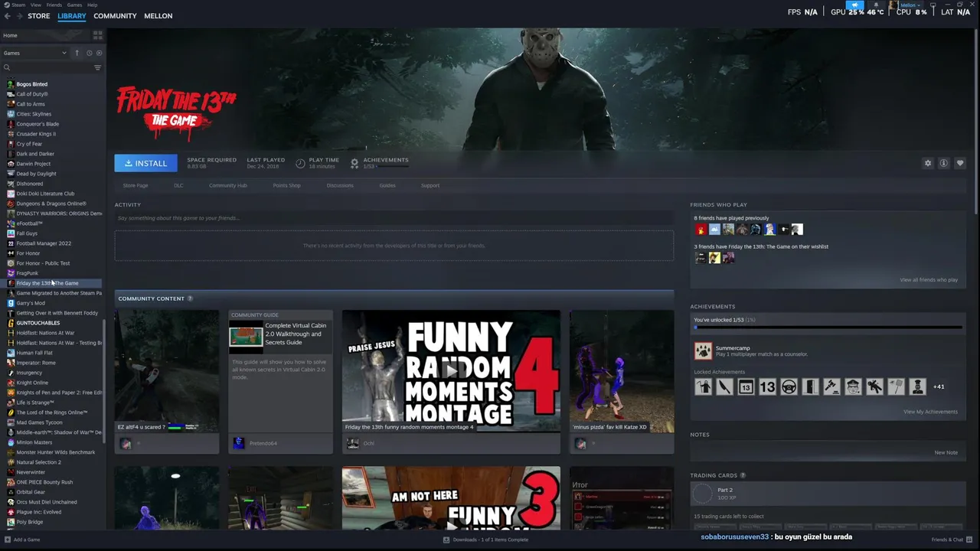Open the game's Store Page link

pos(136,185)
